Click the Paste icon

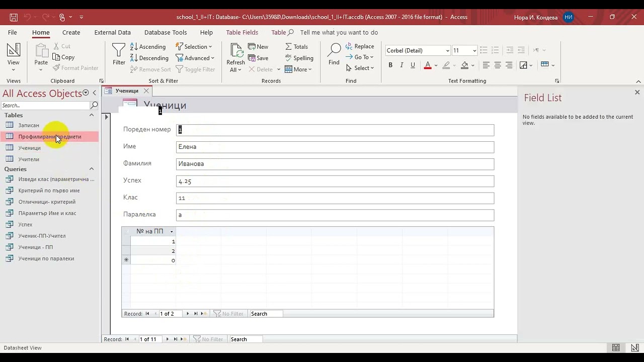[41, 50]
